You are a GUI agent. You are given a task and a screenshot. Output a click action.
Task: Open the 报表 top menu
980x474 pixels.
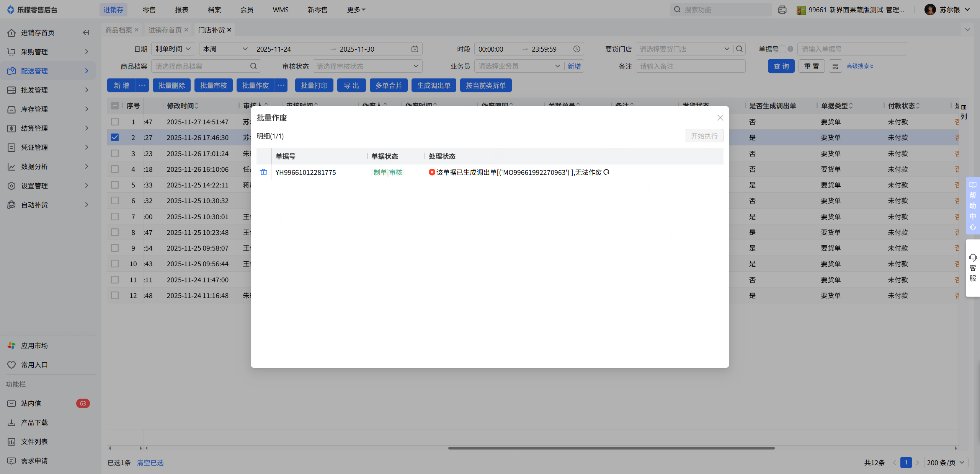pos(182,10)
